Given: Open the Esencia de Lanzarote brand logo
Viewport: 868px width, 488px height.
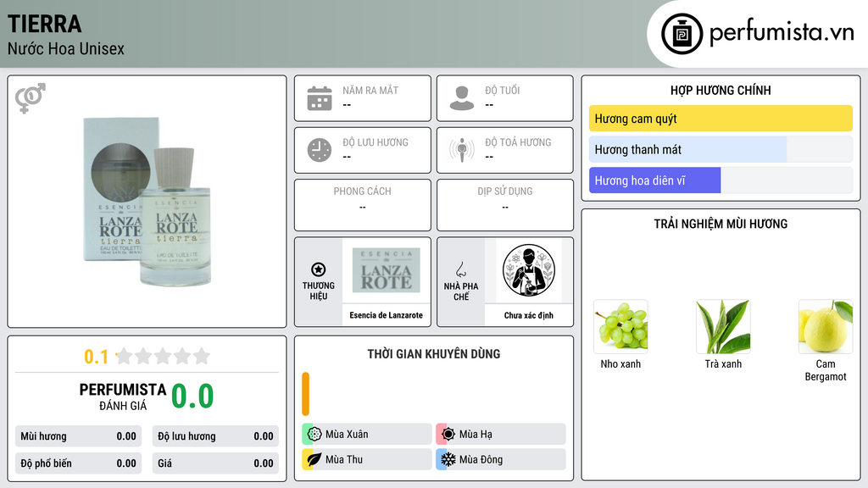Looking at the screenshot, I should 387,270.
